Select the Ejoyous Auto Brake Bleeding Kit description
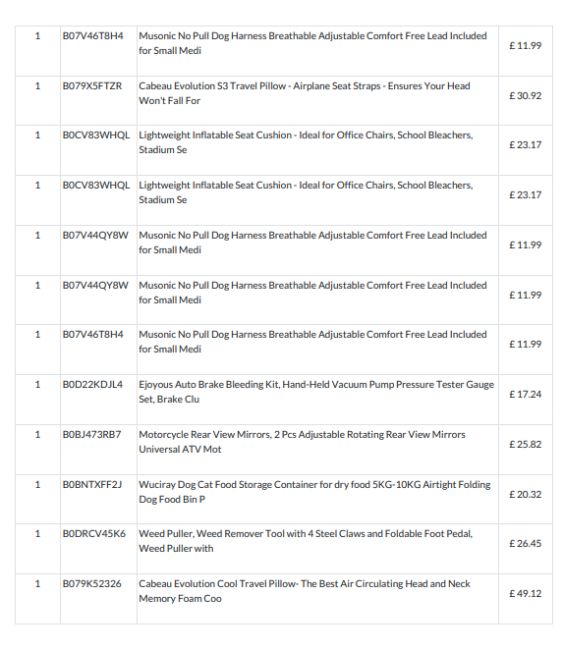This screenshot has width=564, height=650. pyautogui.click(x=316, y=392)
